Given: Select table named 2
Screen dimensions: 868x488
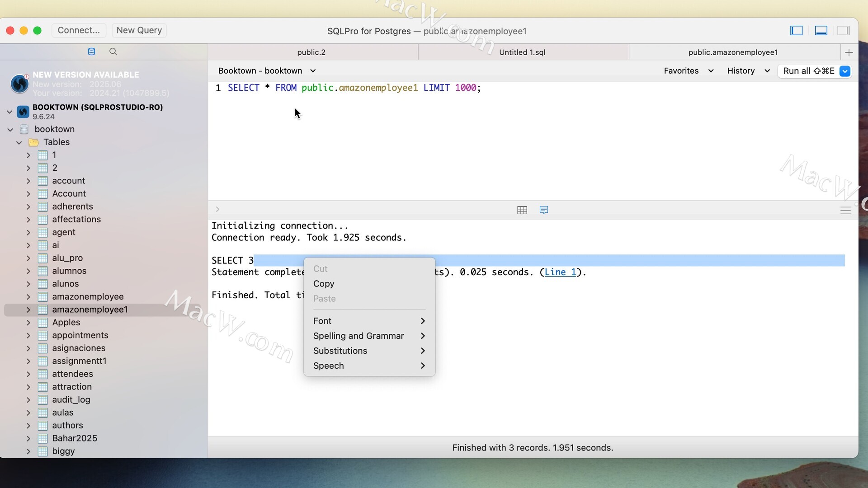Looking at the screenshot, I should pyautogui.click(x=55, y=168).
